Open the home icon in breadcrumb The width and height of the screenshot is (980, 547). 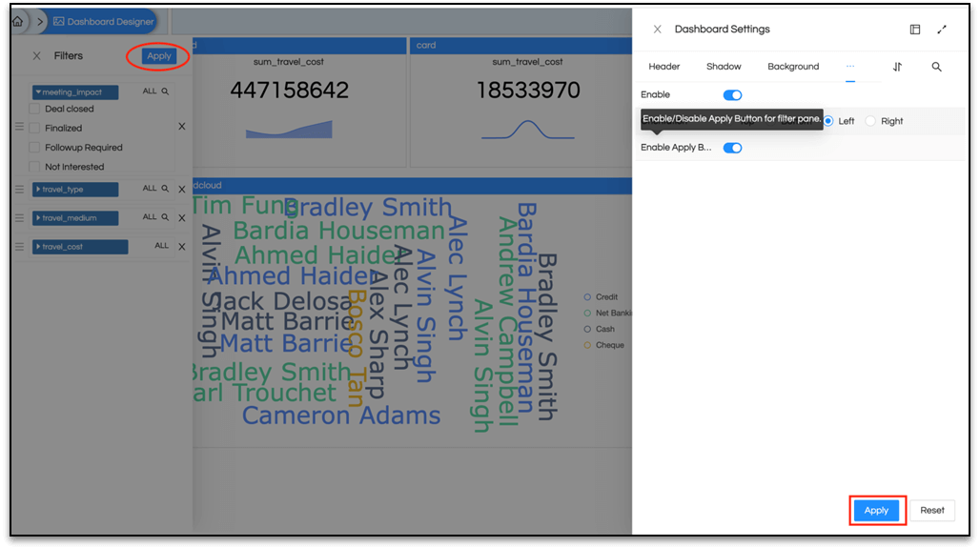click(x=18, y=22)
